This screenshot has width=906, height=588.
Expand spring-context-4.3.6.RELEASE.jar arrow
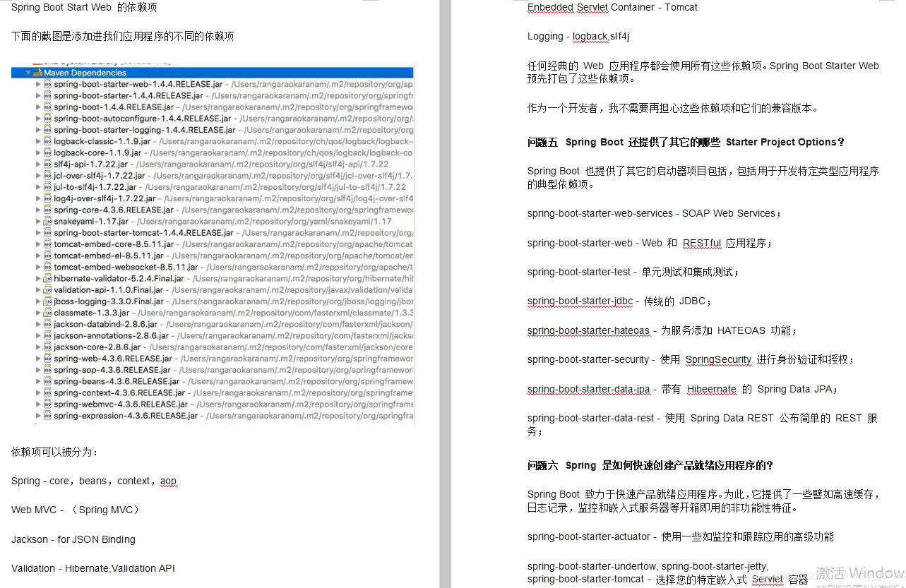point(38,392)
